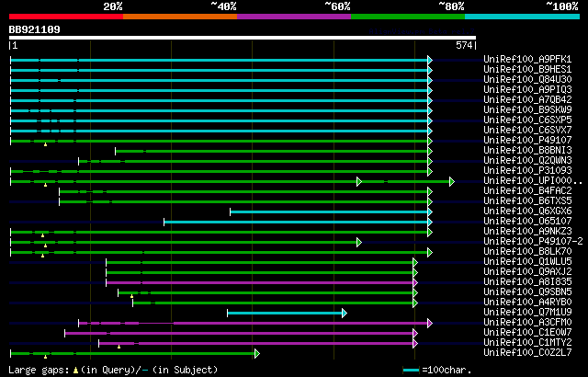The image size is (588, 377).
Task: Select the UniRef100_P49107-2 label
Action: (x=533, y=242)
